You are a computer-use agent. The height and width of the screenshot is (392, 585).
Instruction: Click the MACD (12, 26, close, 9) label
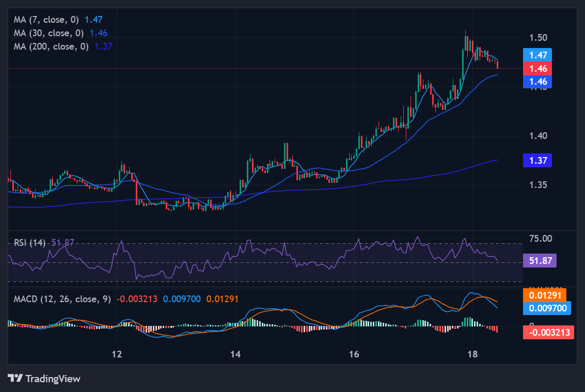62,299
